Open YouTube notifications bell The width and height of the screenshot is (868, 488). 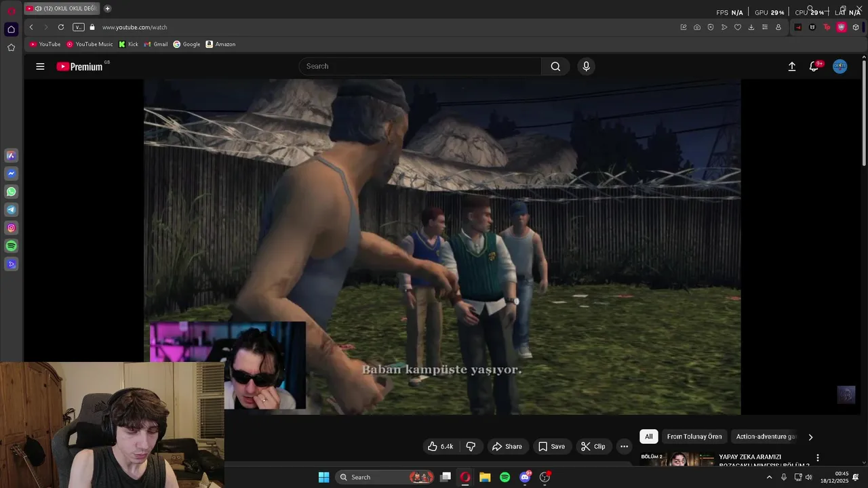[x=814, y=66]
